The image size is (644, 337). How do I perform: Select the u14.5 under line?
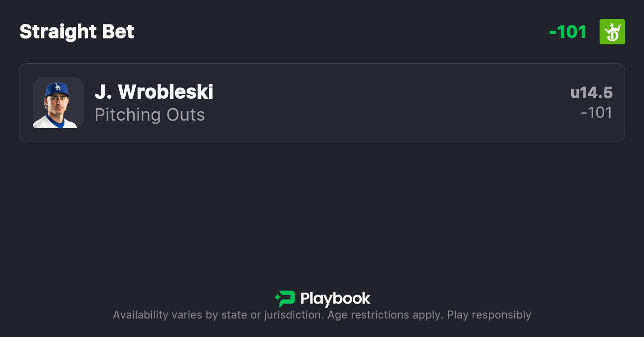click(x=592, y=93)
